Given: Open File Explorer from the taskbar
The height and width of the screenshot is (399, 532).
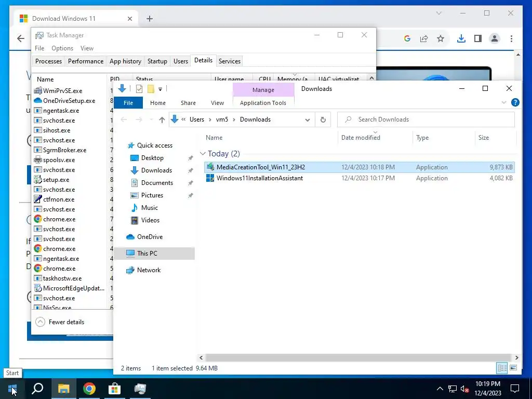Looking at the screenshot, I should click(x=63, y=389).
